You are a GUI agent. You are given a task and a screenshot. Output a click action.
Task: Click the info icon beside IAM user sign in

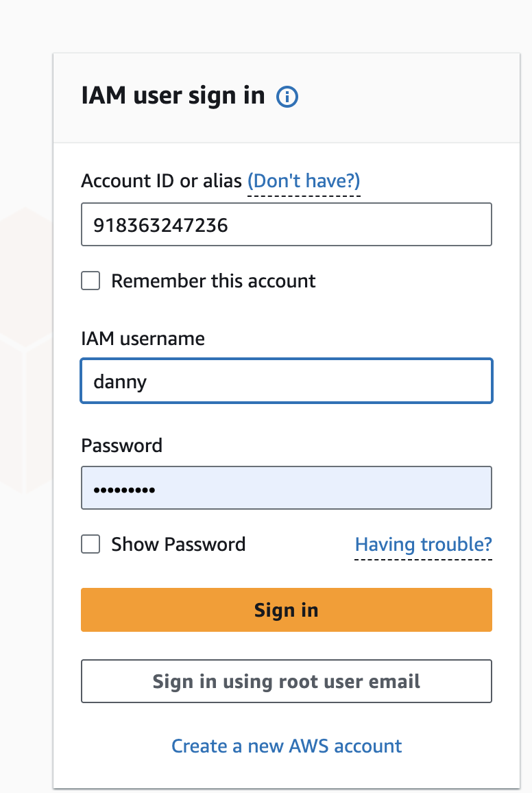(x=287, y=97)
